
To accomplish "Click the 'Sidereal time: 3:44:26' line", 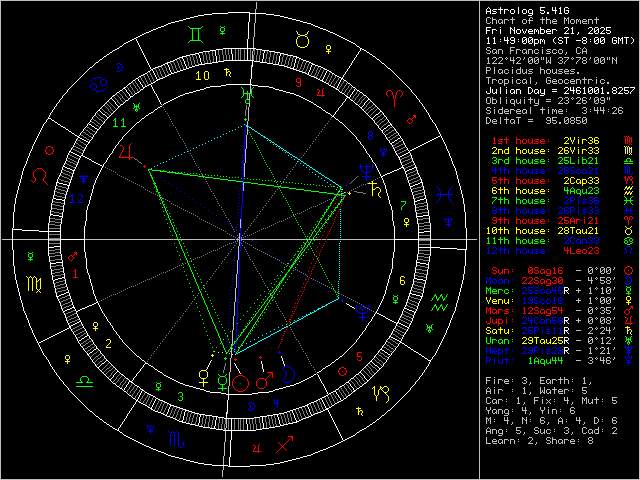I will point(554,111).
